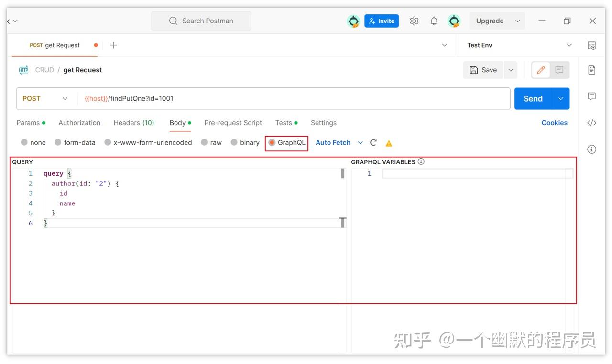
Task: Open notifications bell
Action: tap(434, 21)
